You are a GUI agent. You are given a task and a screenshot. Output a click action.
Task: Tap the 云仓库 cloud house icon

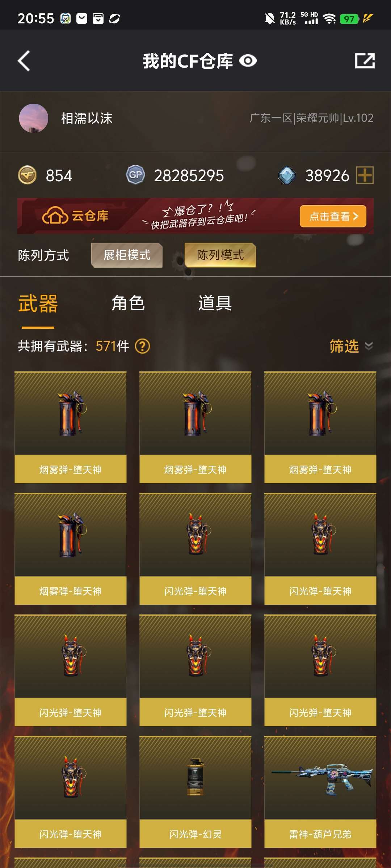coord(55,216)
